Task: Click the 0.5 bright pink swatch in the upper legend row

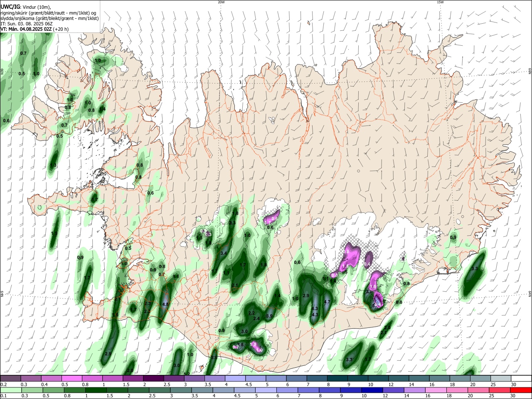Action: [71, 379]
